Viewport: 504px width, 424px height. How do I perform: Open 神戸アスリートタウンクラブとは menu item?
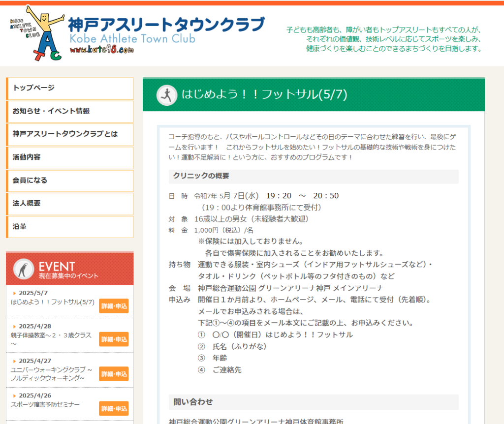click(70, 134)
